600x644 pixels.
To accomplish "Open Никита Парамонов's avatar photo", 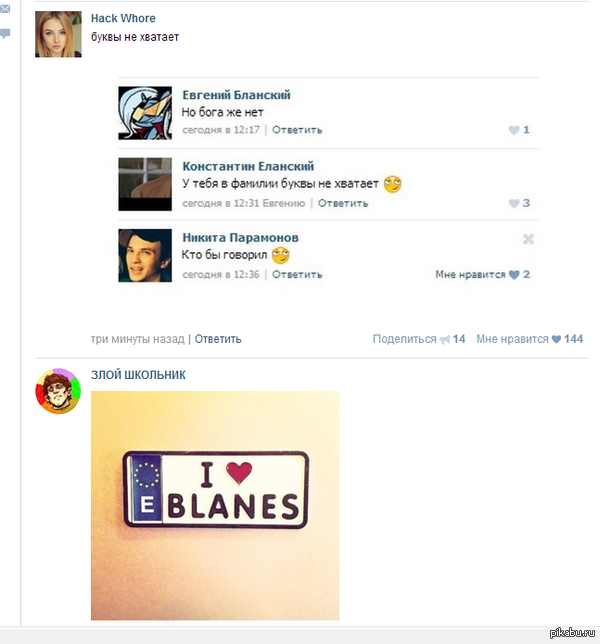I will point(145,255).
